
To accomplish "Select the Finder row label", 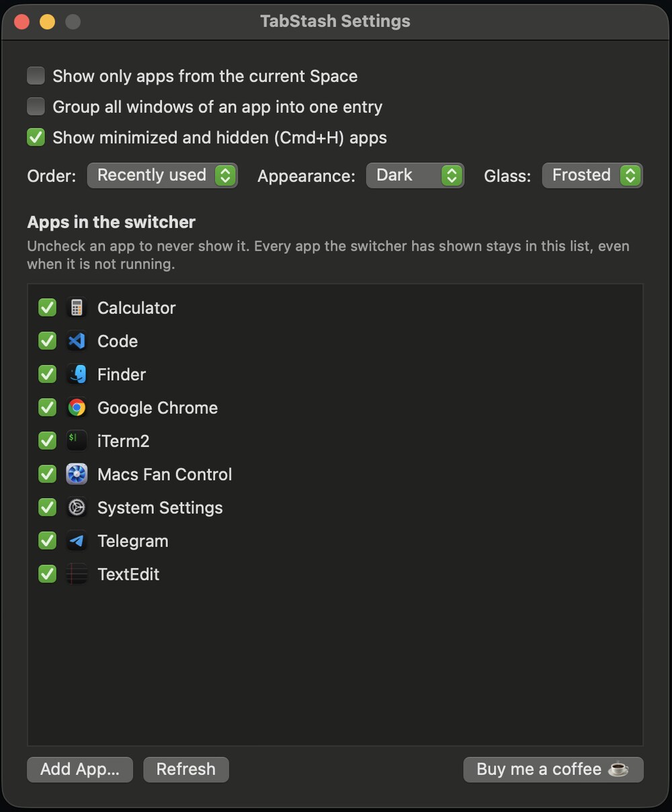I will (122, 374).
